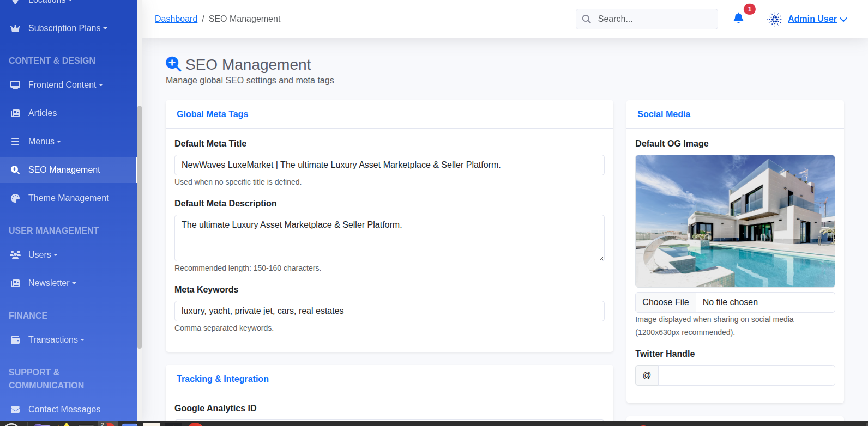Click the newspaper icon beside Articles

point(15,113)
